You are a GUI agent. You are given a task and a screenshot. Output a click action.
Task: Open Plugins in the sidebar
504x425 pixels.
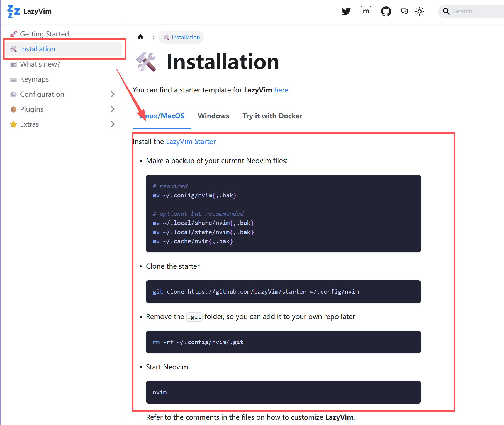click(32, 109)
